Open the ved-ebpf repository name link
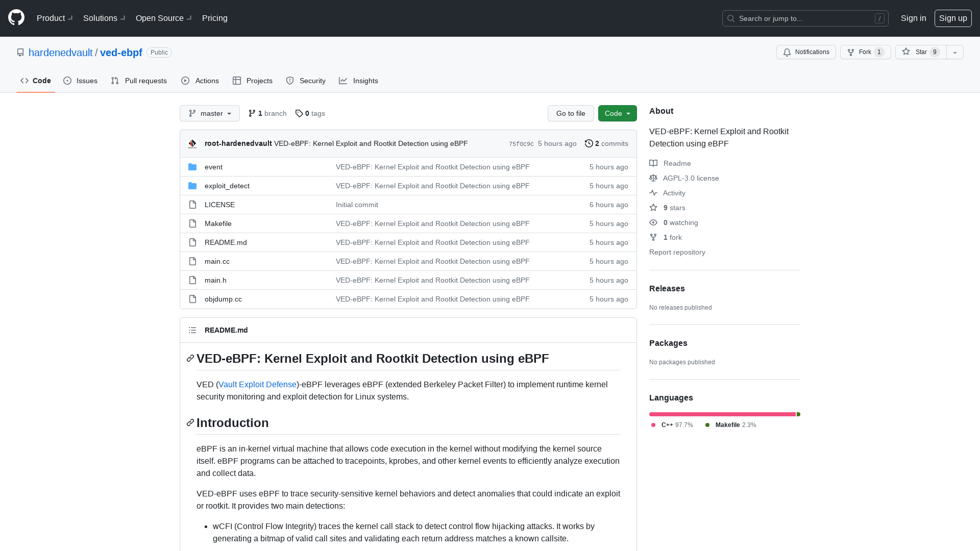 (x=121, y=53)
